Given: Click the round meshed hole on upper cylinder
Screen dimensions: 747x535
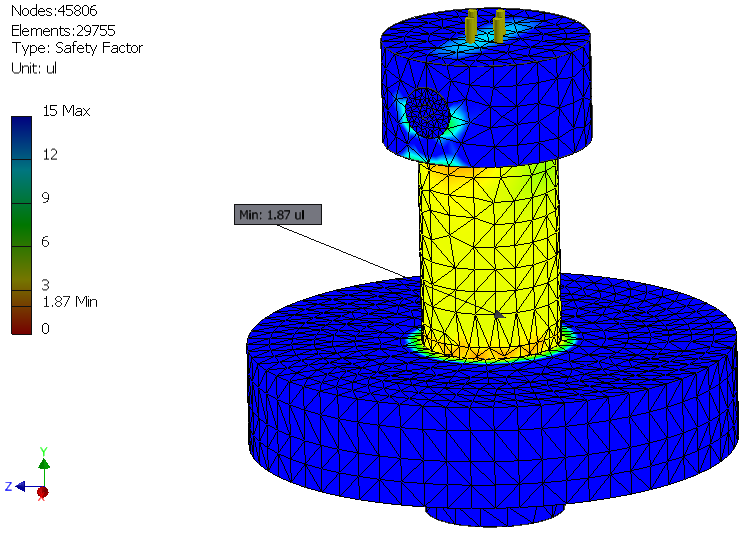Looking at the screenshot, I should [x=427, y=113].
